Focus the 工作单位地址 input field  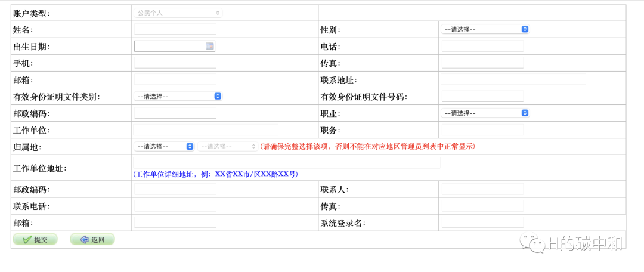coord(287,163)
